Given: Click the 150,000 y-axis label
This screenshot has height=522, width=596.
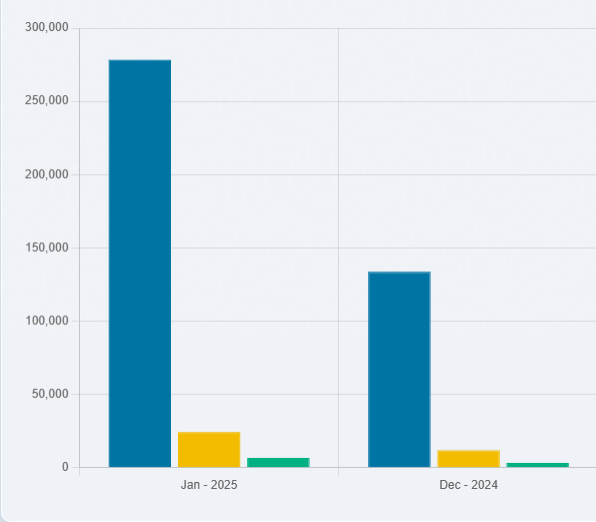Looking at the screenshot, I should [47, 248].
